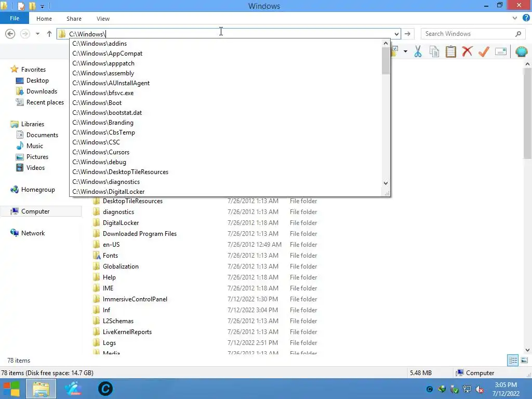
Task: Select C:\Windows\assembly suggestion
Action: pos(225,73)
